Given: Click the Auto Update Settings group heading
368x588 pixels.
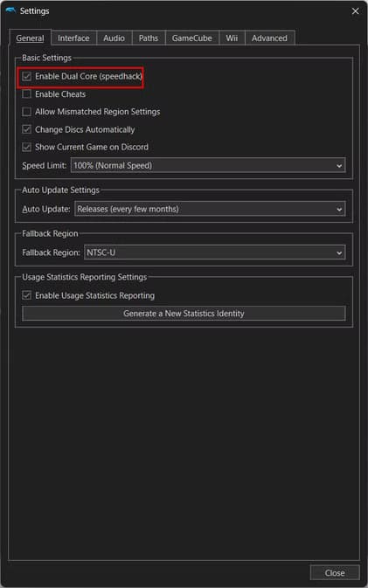Looking at the screenshot, I should [x=61, y=190].
